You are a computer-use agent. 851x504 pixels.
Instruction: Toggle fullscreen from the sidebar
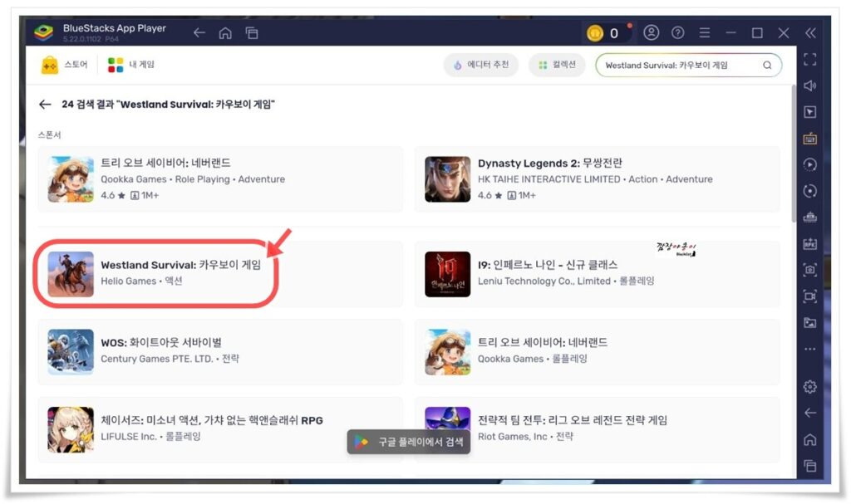[809, 59]
